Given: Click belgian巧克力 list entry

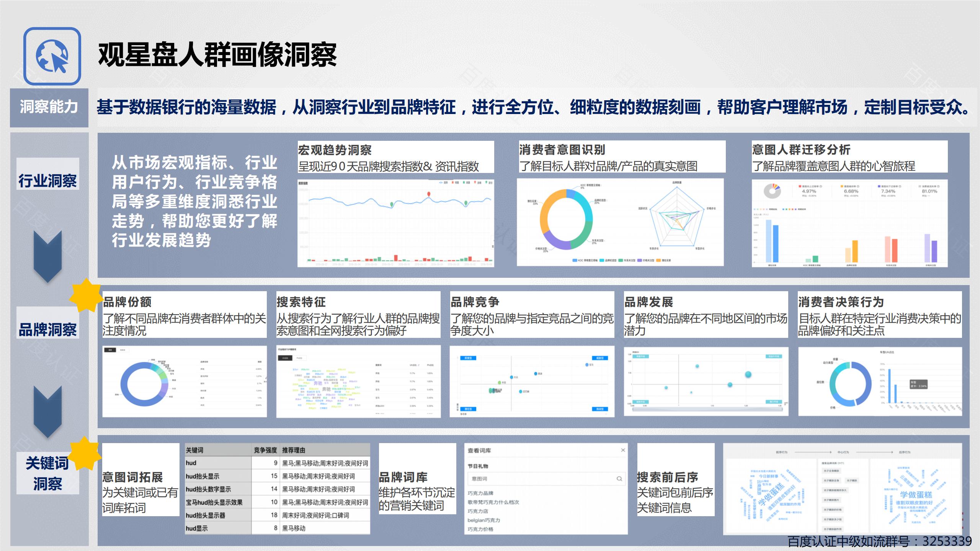Looking at the screenshot, I should pyautogui.click(x=484, y=520).
